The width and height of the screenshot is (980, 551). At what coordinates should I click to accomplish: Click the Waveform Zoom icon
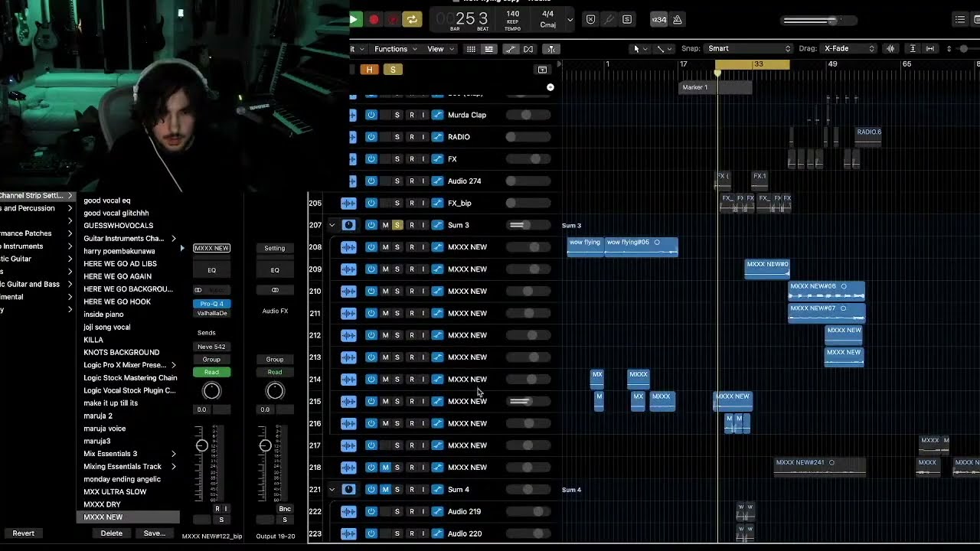coord(890,49)
